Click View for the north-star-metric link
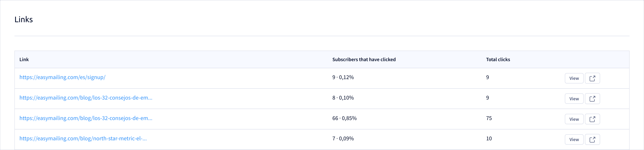Screen dimensions: 644x150 click(x=574, y=139)
